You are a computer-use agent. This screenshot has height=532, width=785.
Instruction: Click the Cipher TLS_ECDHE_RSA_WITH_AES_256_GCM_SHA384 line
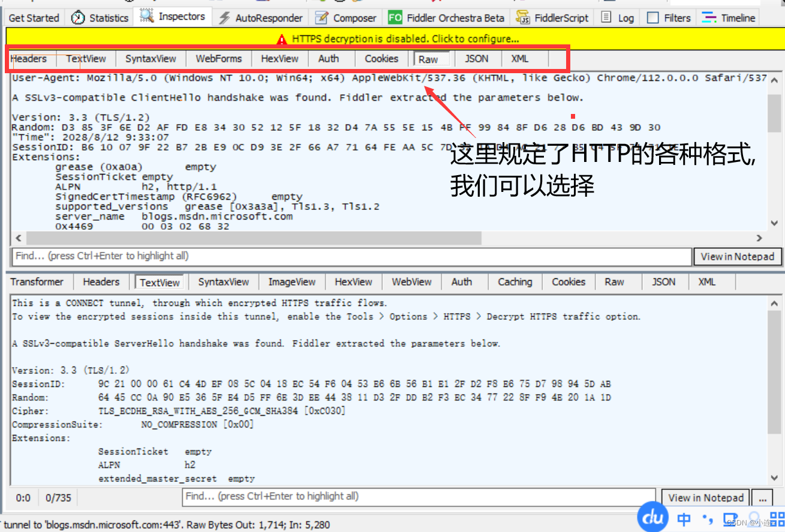pos(179,411)
